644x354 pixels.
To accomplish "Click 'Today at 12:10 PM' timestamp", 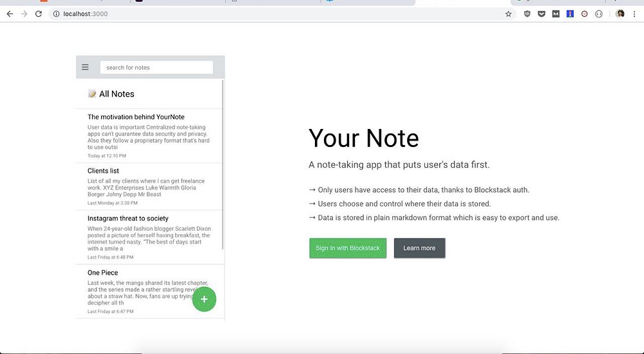I will (x=107, y=156).
